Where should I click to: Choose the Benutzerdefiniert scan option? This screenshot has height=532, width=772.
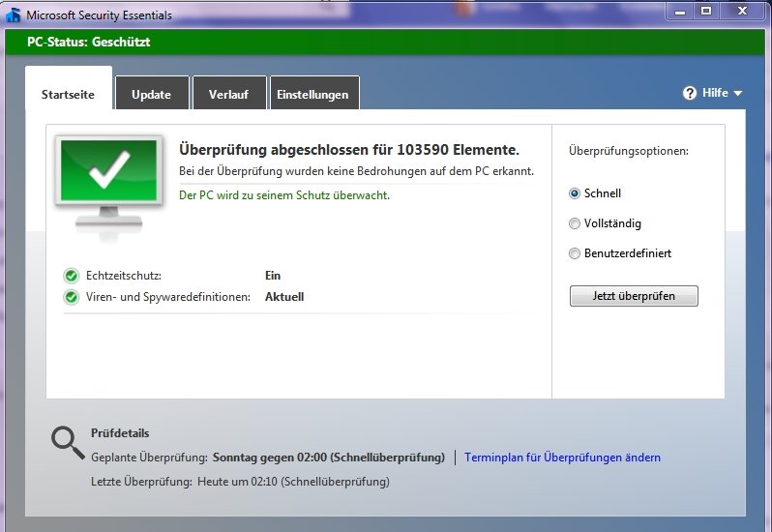tap(575, 253)
